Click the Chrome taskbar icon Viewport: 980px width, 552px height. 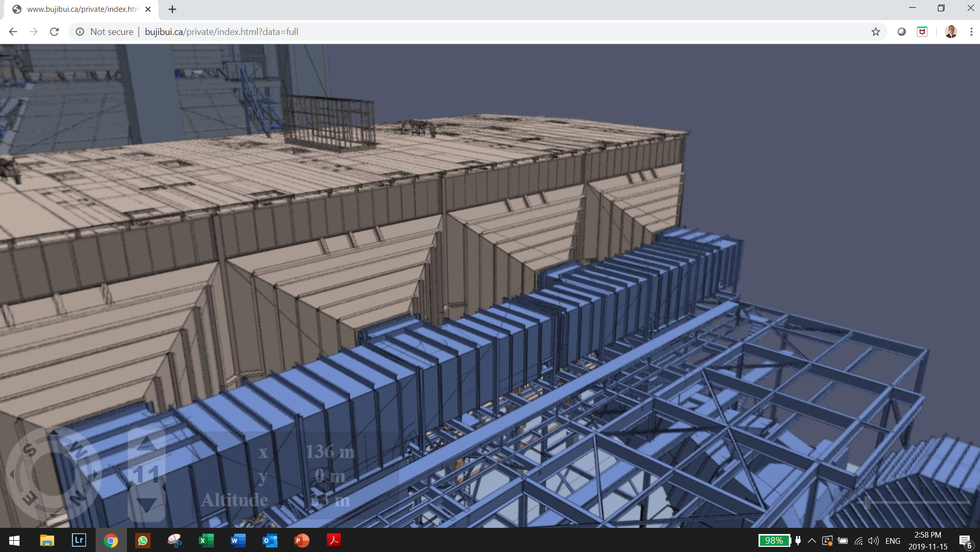click(110, 540)
